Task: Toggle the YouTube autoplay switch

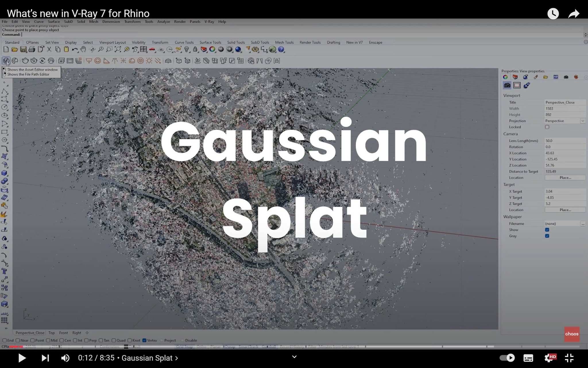Action: click(507, 358)
